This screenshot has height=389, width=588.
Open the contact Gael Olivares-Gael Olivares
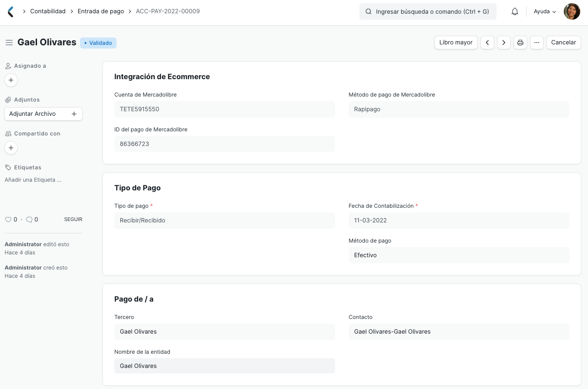[x=392, y=332]
